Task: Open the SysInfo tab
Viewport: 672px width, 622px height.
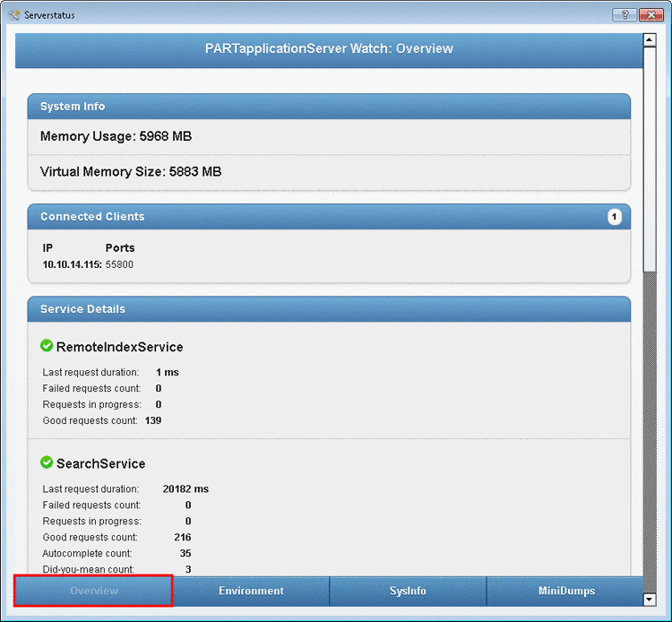Action: (408, 591)
